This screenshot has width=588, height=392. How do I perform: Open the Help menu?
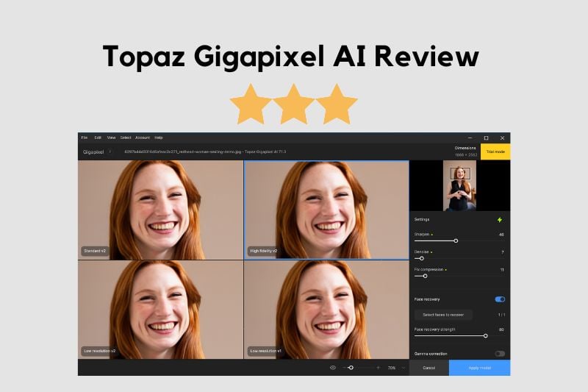(x=159, y=138)
